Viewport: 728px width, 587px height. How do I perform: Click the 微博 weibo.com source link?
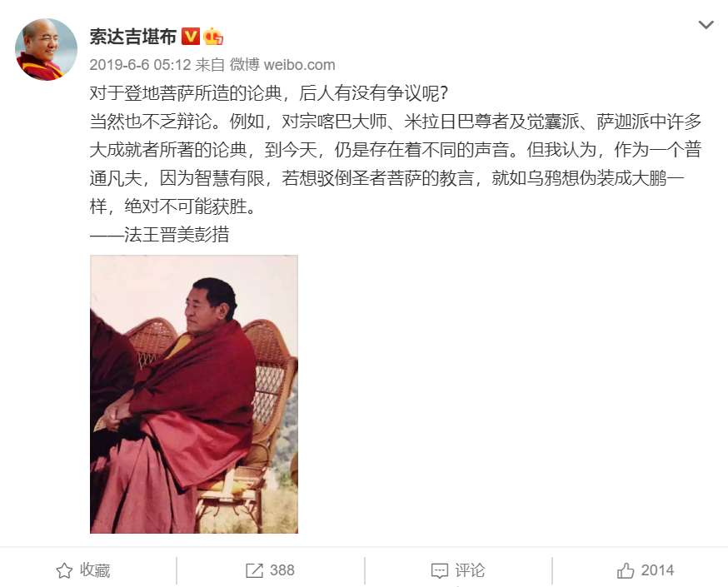pos(282,64)
